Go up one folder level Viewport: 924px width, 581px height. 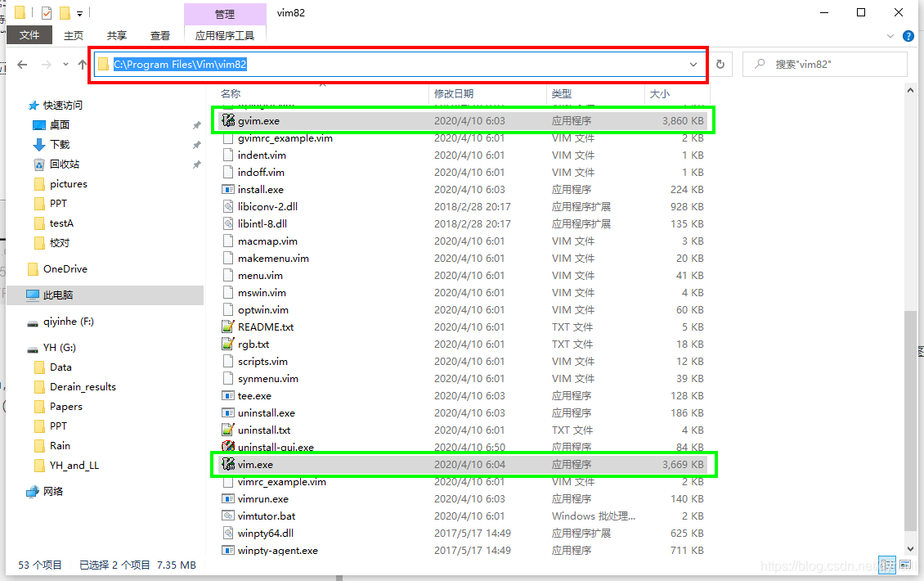[83, 65]
